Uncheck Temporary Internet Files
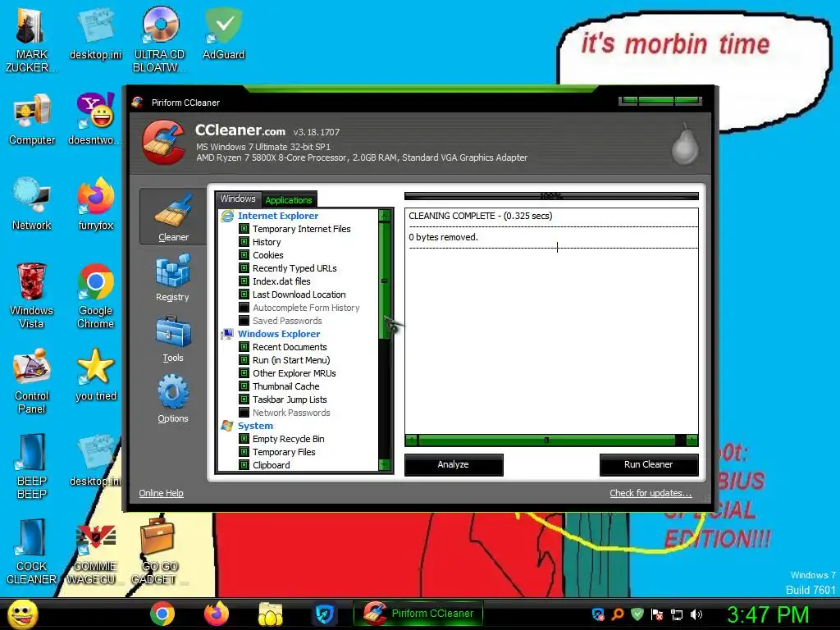 244,229
